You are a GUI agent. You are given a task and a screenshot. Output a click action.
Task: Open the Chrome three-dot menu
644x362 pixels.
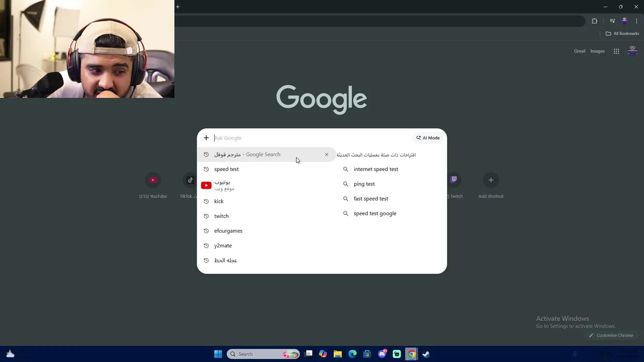[636, 21]
